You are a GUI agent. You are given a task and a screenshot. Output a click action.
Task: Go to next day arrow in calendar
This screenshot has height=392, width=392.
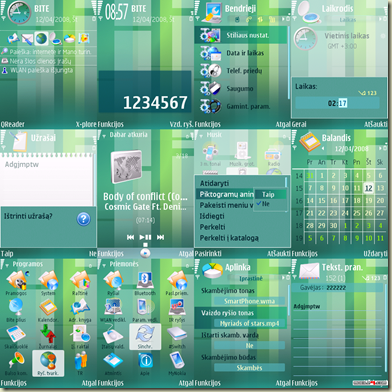coord(381,148)
